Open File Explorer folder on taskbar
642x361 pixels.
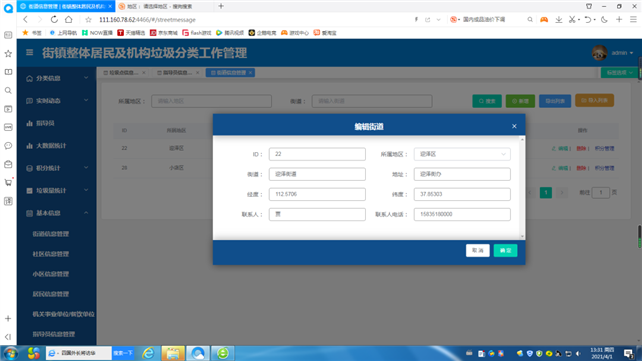(x=173, y=353)
